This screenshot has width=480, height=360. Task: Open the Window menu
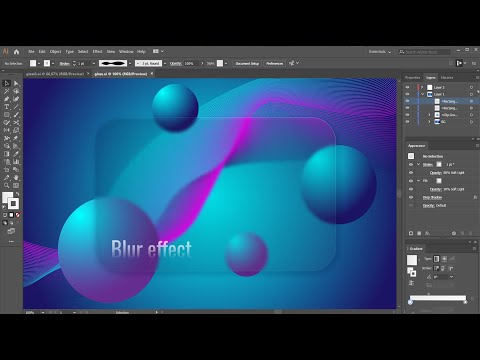click(x=126, y=52)
